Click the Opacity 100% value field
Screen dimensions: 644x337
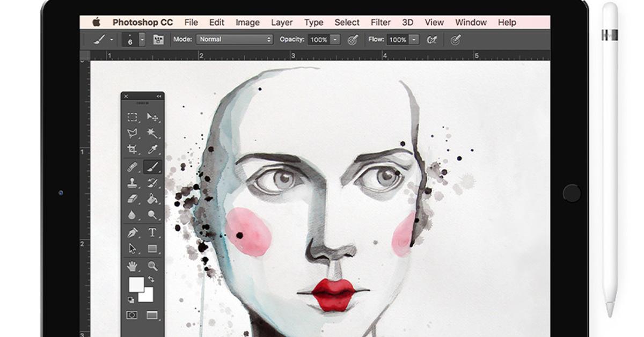319,40
